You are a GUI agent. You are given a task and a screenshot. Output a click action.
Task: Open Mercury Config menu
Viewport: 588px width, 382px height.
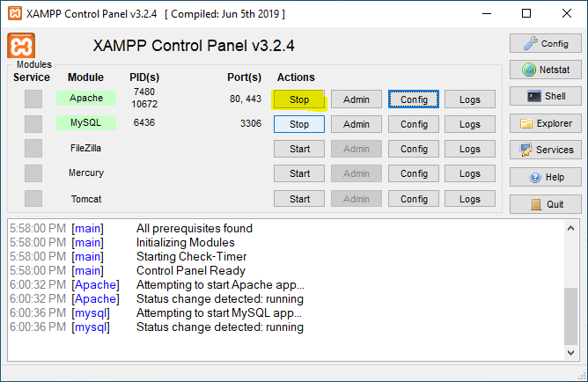pyautogui.click(x=414, y=173)
